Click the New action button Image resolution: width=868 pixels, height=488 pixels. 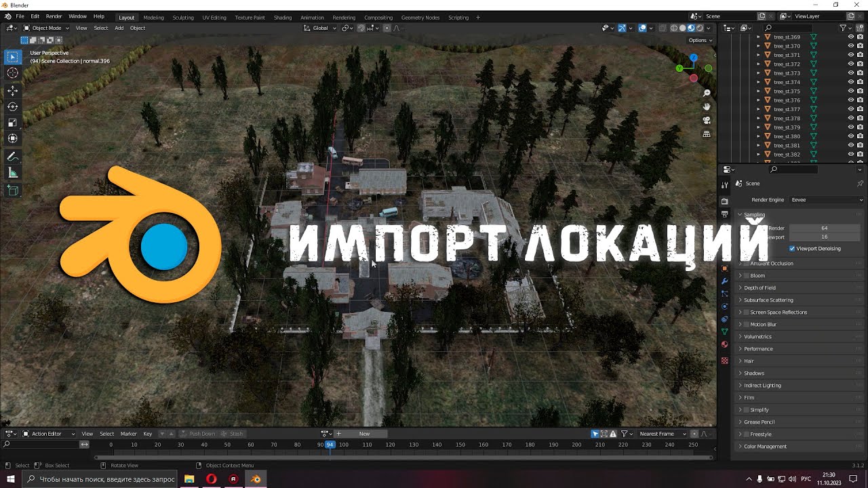365,434
